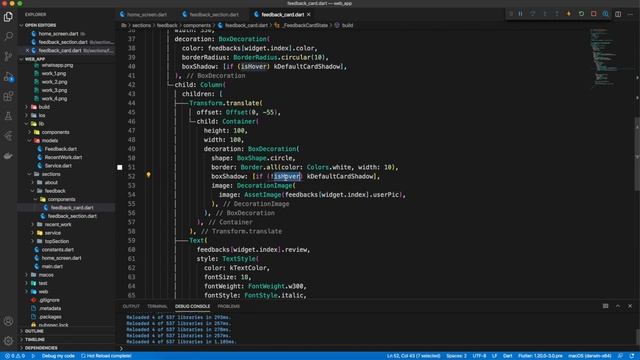Image resolution: width=640 pixels, height=360 pixels.
Task: Open the Explorer view in activity bar
Action: (x=8, y=17)
